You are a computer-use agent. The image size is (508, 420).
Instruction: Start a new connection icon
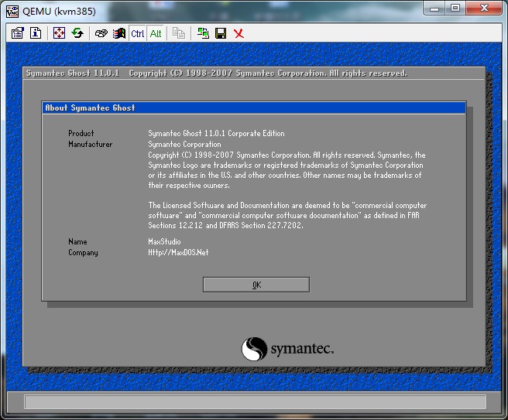(x=203, y=33)
